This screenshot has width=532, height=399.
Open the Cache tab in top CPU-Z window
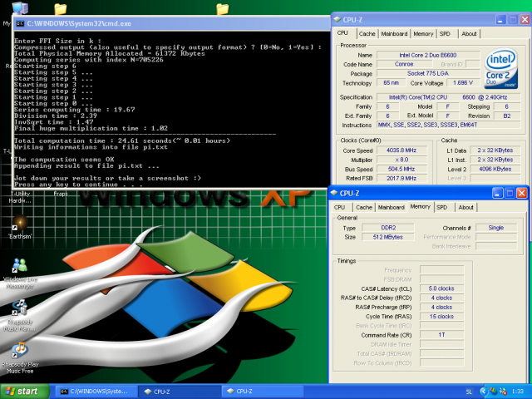[x=367, y=33]
